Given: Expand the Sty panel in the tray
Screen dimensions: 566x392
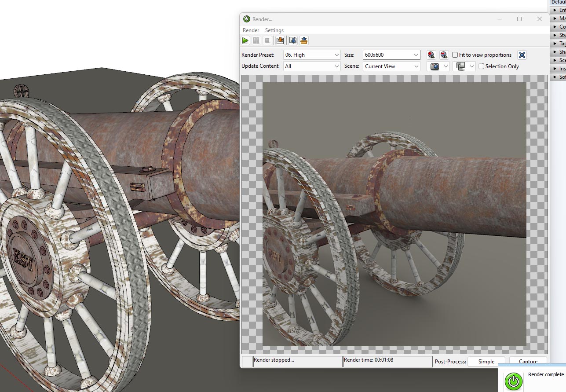Looking at the screenshot, I should 558,35.
